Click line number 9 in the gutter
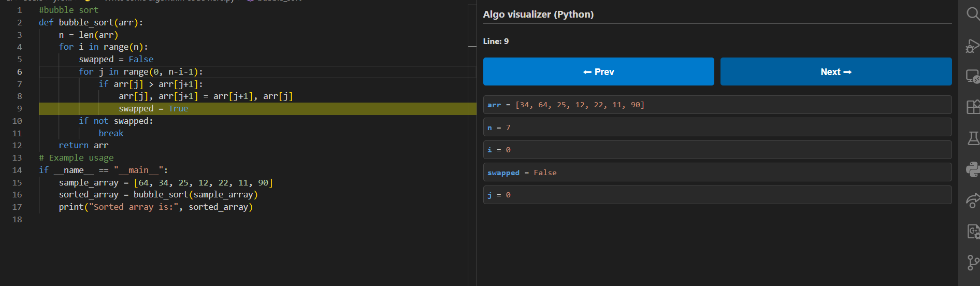 (x=20, y=108)
